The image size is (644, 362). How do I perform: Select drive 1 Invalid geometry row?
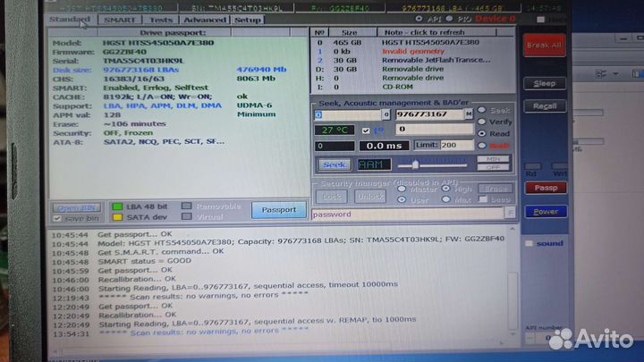(x=412, y=51)
